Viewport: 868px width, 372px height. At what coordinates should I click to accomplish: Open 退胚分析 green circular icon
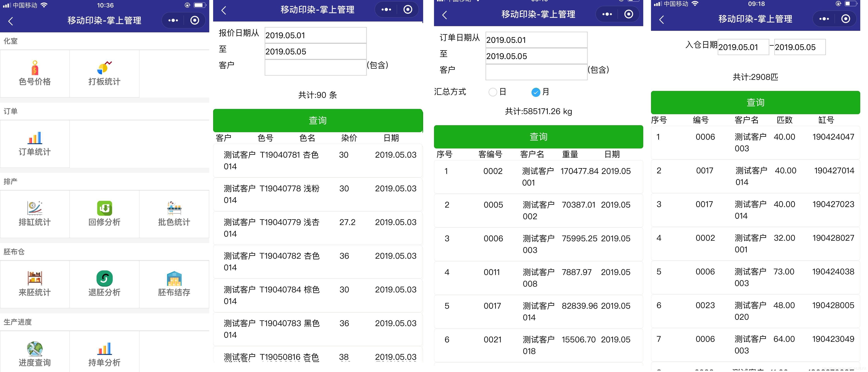[x=104, y=278]
